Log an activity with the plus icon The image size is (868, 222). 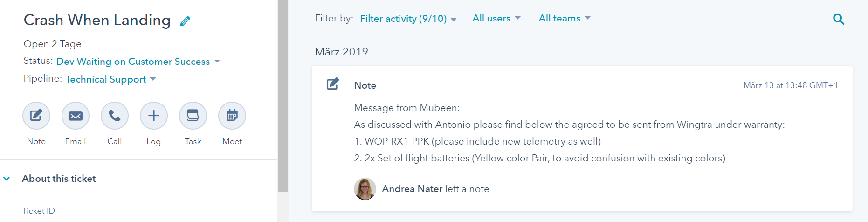(x=154, y=116)
